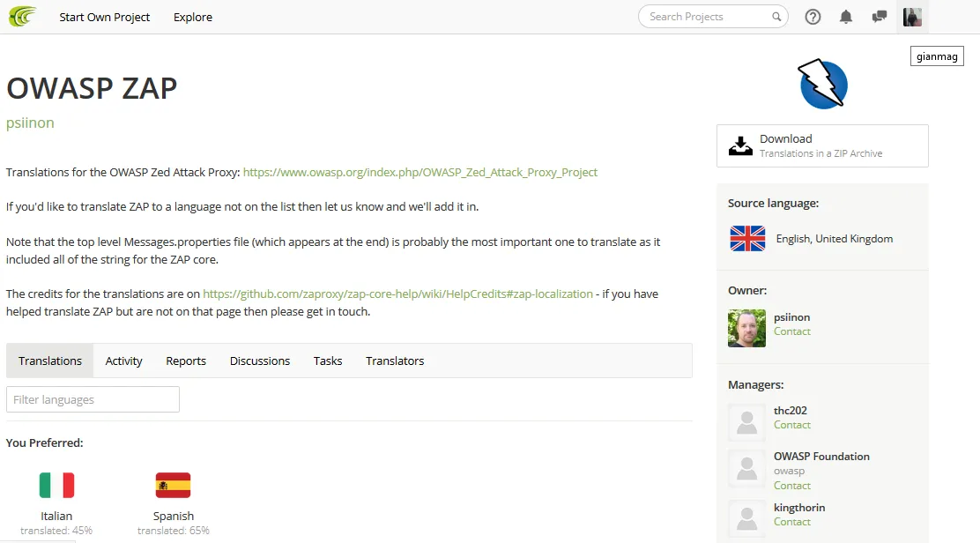Viewport: 980px width, 543px height.
Task: Open the notifications bell icon
Action: click(846, 17)
